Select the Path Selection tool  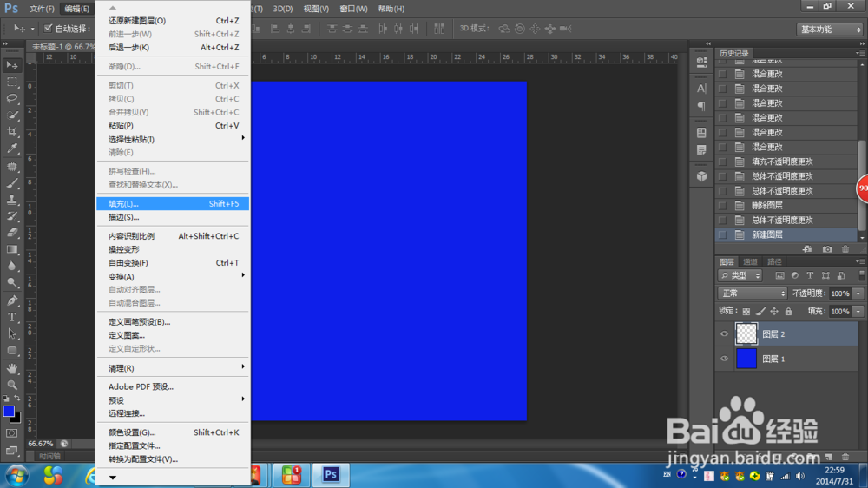[x=11, y=333]
